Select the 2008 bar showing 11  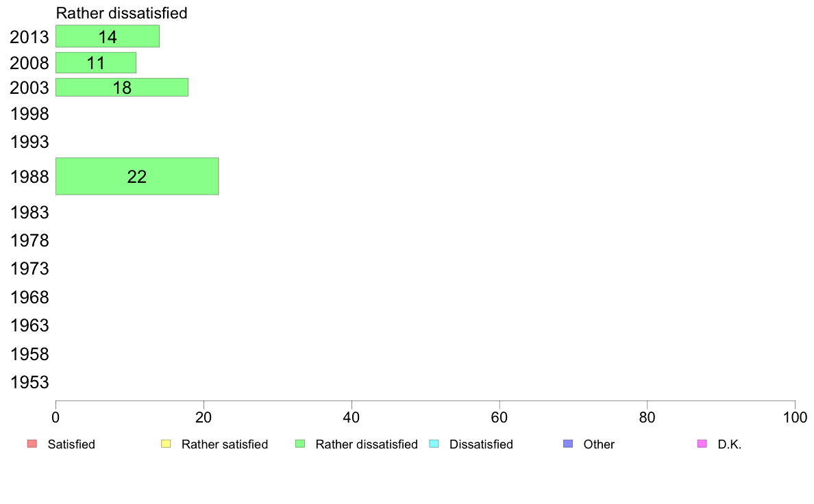[96, 63]
